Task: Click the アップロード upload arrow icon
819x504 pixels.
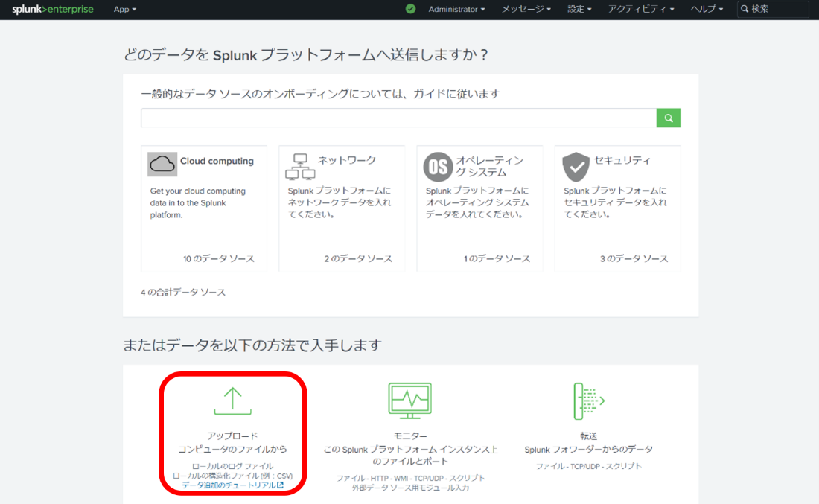Action: (232, 401)
